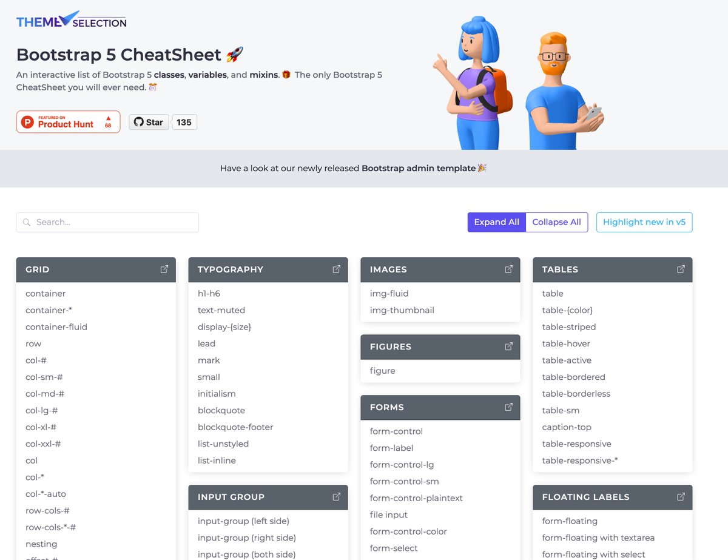728x560 pixels.
Task: Select the table-striped entry
Action: pos(569,327)
